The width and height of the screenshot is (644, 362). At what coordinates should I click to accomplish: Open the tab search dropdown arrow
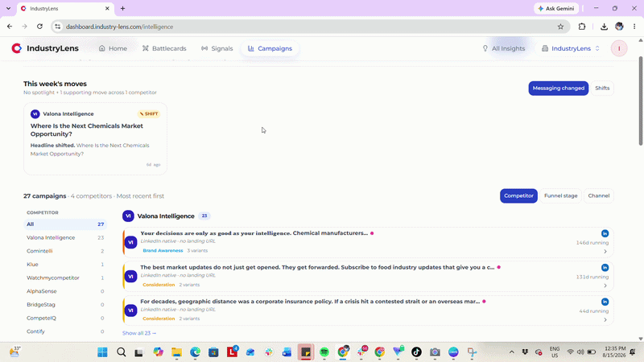click(x=8, y=8)
